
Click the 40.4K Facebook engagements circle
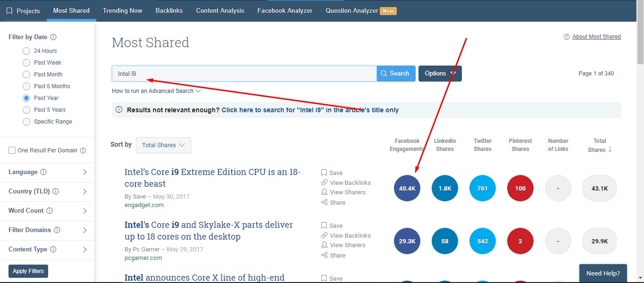coord(407,188)
